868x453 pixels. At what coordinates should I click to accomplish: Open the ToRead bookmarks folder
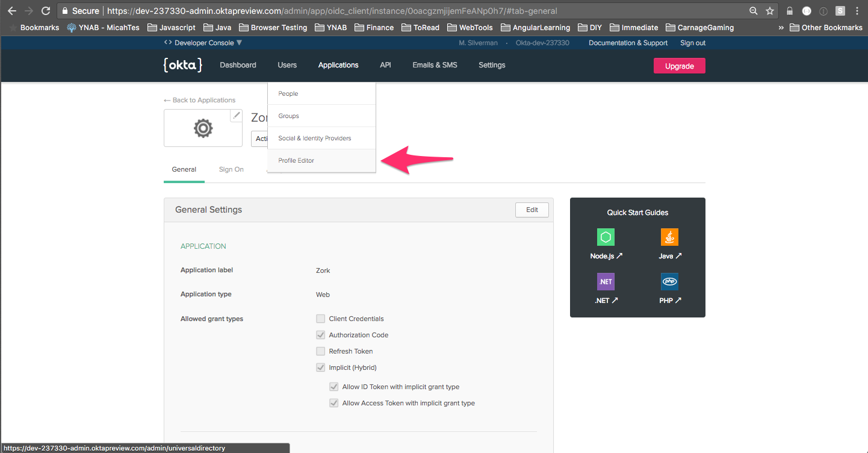[420, 27]
